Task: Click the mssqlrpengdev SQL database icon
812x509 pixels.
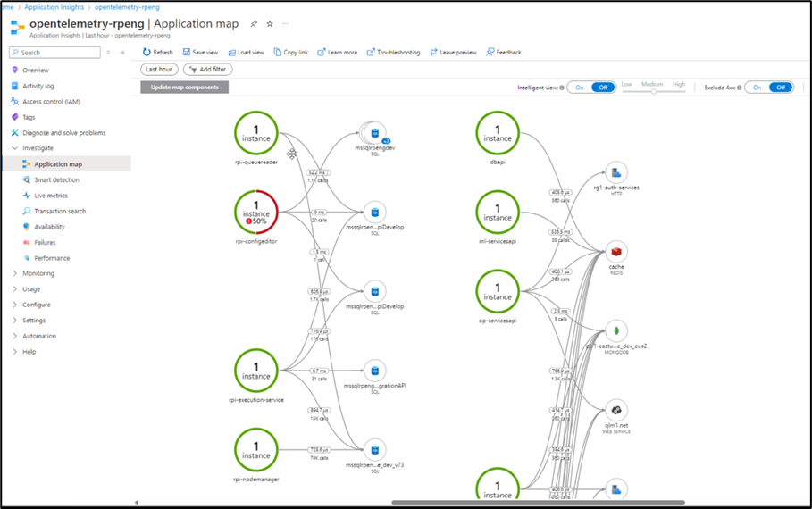Action: coord(374,134)
